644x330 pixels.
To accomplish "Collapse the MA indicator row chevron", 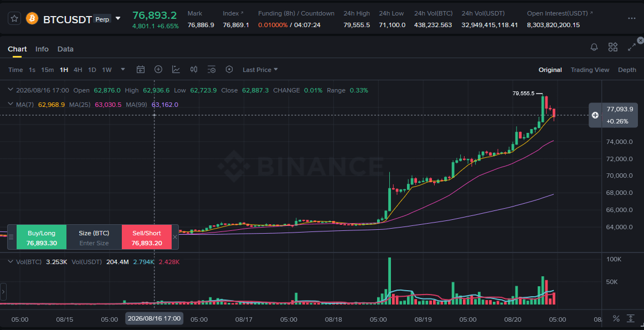I will [11, 104].
